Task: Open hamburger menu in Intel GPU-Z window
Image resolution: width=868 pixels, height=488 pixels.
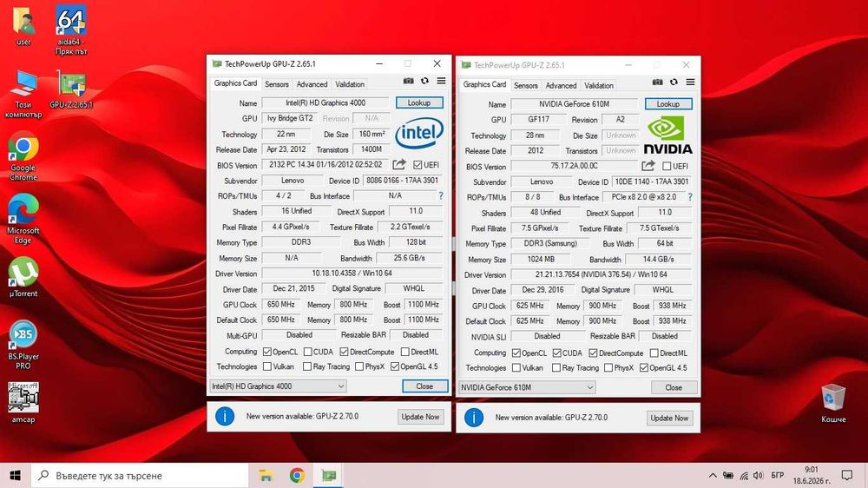Action: tap(441, 81)
